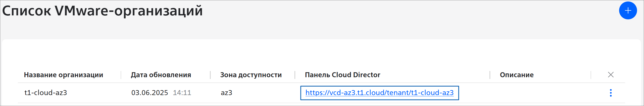Click divider after the Описание column header

point(591,75)
